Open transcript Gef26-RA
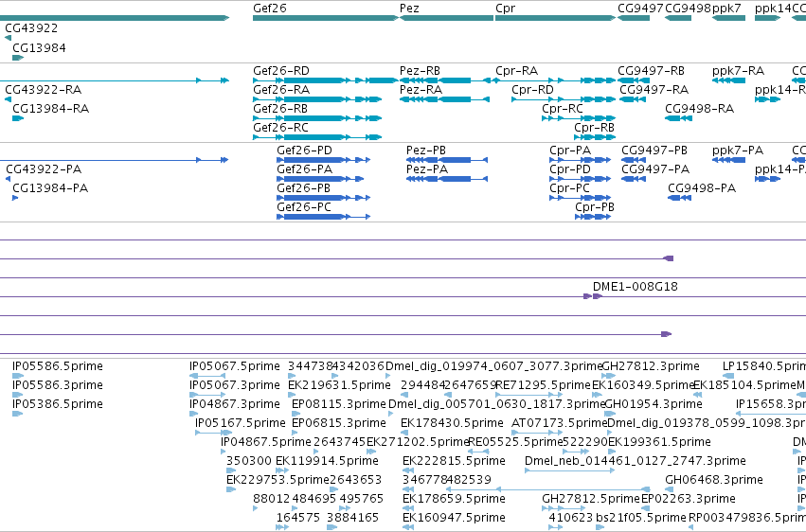Screen dimensions: 806x532 [281, 90]
